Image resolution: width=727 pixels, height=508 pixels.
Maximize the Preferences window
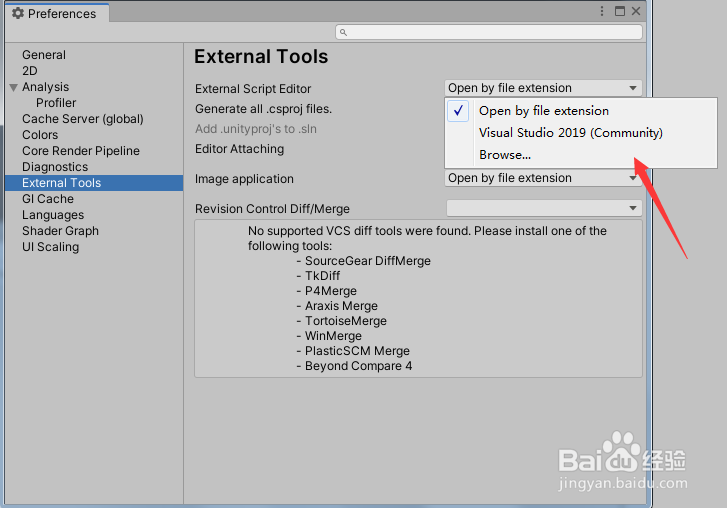coord(619,12)
